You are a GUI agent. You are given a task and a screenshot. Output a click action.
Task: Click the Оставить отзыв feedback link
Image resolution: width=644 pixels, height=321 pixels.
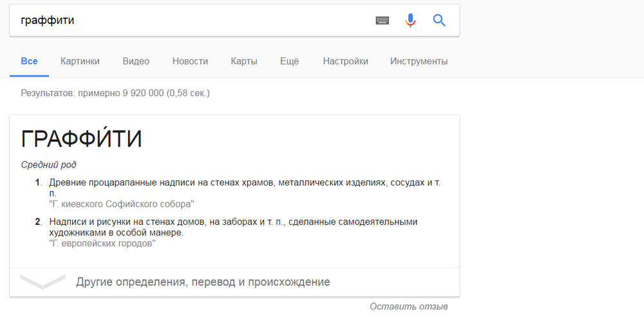409,307
